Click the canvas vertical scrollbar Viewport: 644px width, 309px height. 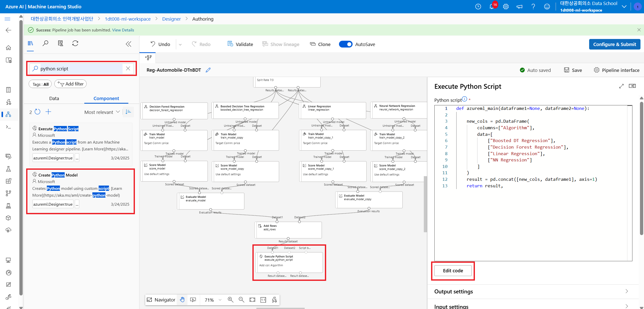tap(425, 204)
